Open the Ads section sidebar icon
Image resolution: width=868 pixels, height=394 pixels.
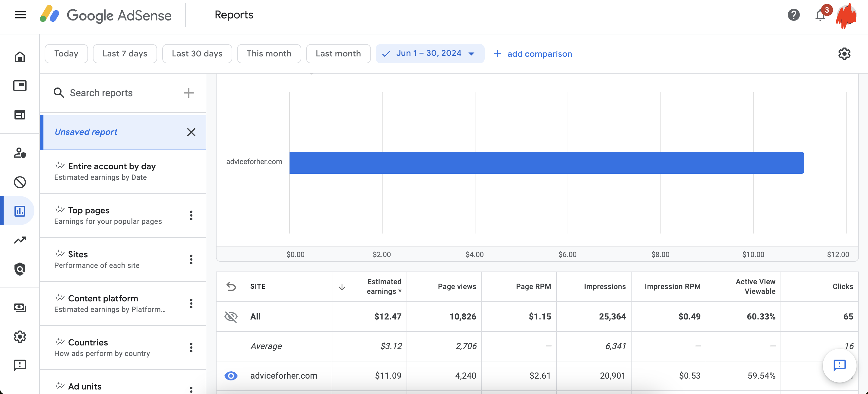(x=20, y=86)
